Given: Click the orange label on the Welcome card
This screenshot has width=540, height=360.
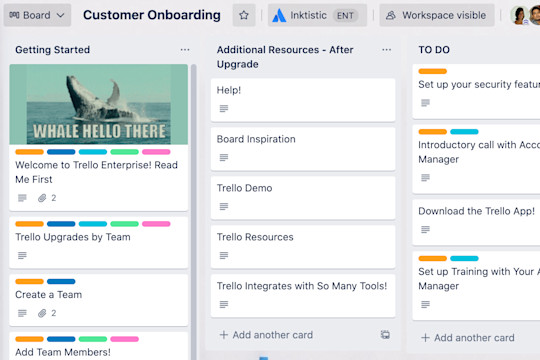Looking at the screenshot, I should 29,152.
